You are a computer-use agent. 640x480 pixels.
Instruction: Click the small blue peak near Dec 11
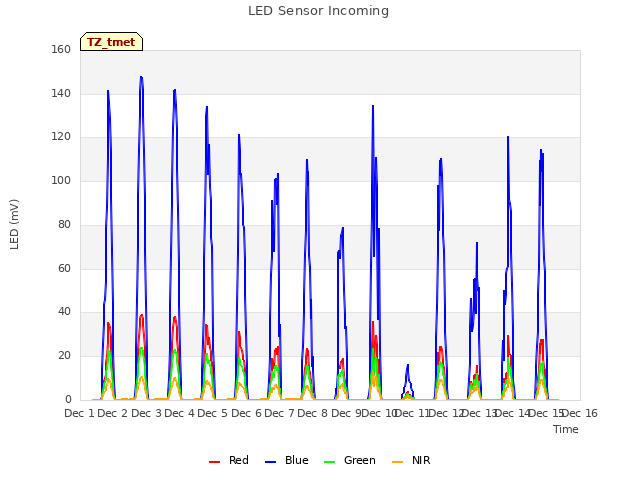[407, 365]
